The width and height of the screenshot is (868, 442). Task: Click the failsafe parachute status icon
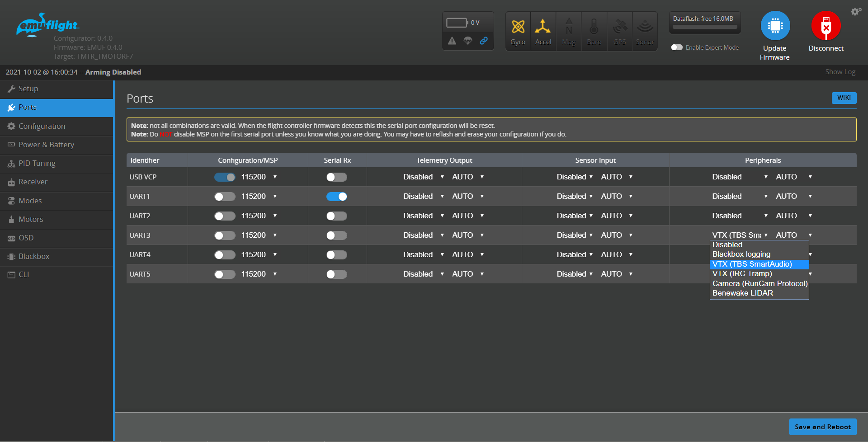[468, 41]
